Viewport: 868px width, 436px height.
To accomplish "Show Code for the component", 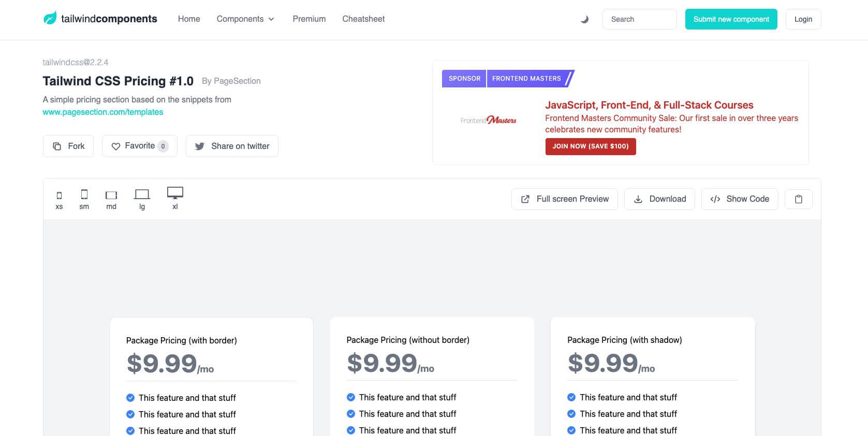I will click(740, 199).
